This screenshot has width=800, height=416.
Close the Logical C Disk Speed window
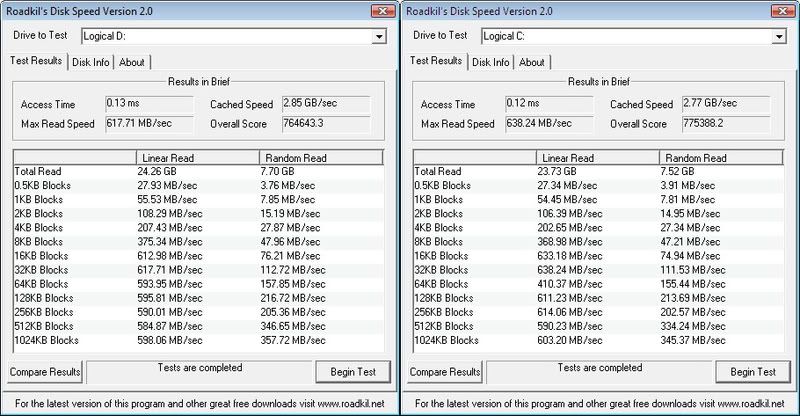pos(783,11)
